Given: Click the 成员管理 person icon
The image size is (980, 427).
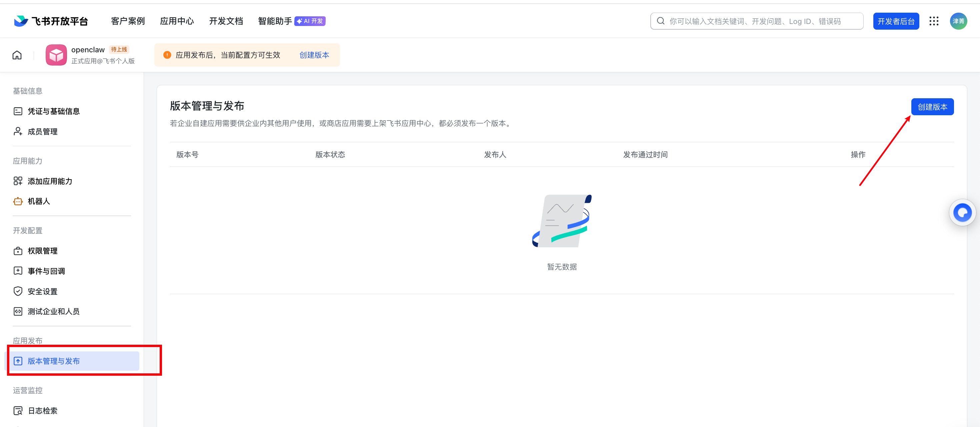Looking at the screenshot, I should (18, 132).
